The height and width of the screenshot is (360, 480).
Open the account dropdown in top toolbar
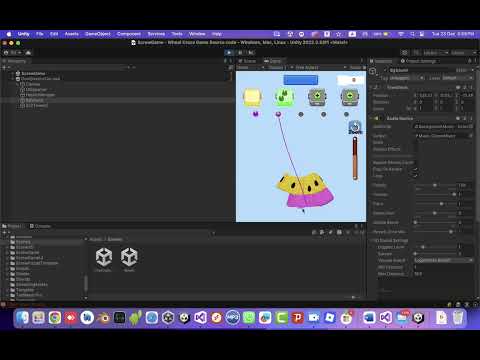point(13,53)
